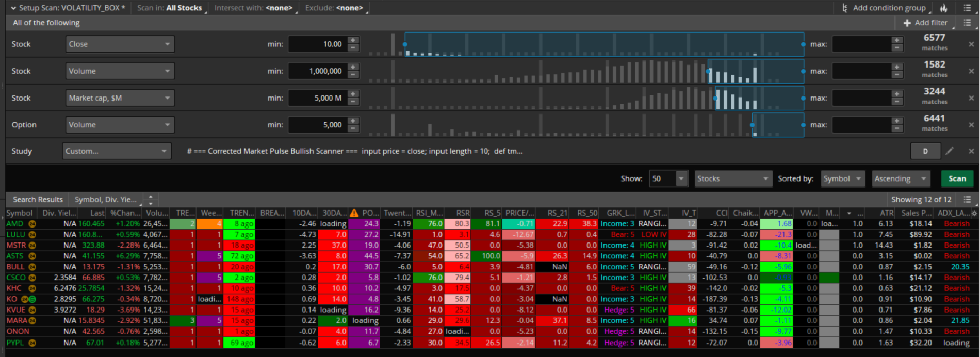Open the menu icon beside Add filter

click(968, 23)
